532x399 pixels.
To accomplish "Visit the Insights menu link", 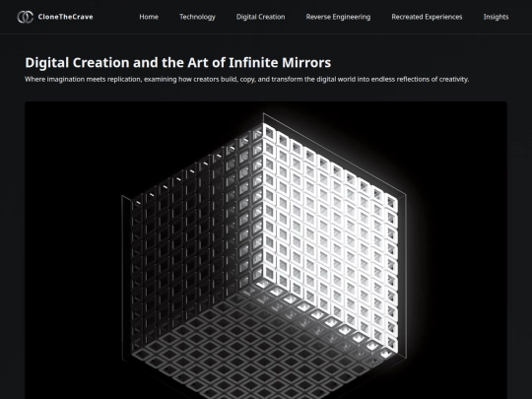I will pos(496,17).
